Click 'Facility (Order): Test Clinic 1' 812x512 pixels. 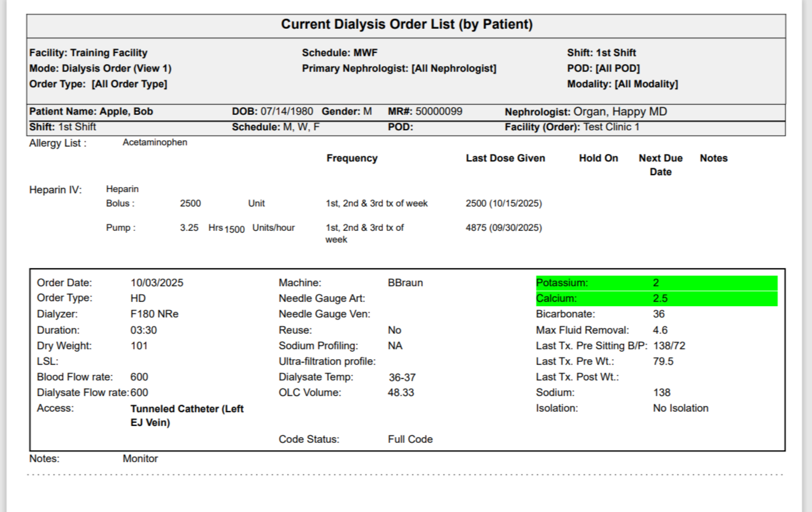click(x=572, y=127)
